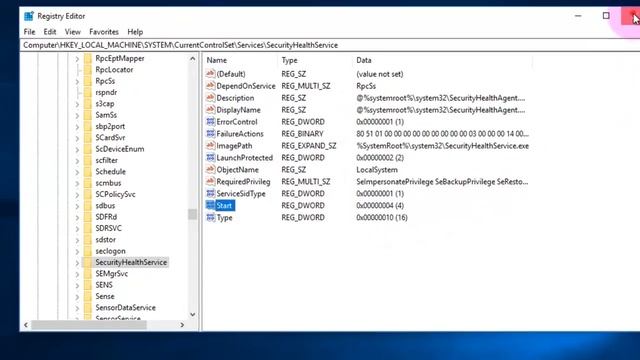This screenshot has width=640, height=360.
Task: Select the ScDeviceEnum tree key
Action: (x=120, y=149)
